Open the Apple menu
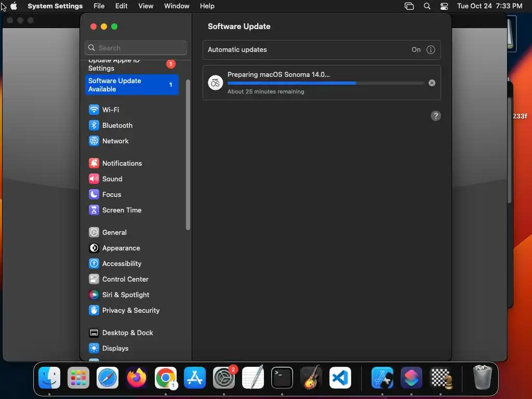 [x=14, y=6]
